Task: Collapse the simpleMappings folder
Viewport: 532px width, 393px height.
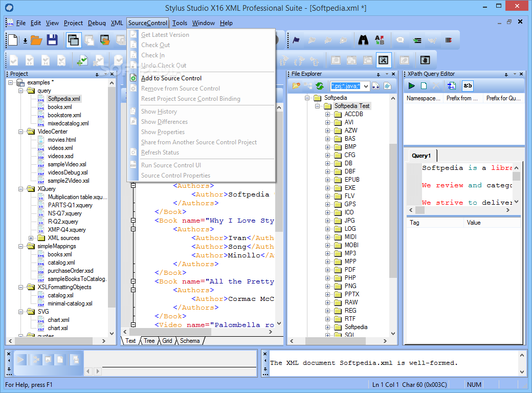Action: pyautogui.click(x=20, y=246)
